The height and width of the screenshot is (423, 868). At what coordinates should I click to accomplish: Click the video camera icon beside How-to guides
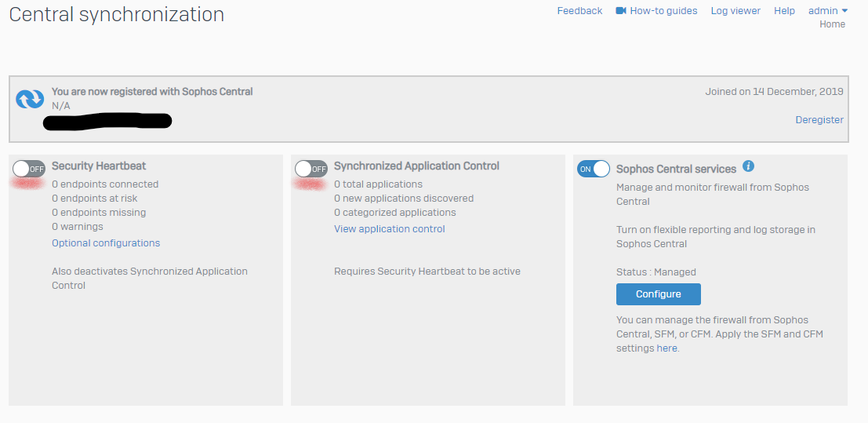pyautogui.click(x=621, y=11)
